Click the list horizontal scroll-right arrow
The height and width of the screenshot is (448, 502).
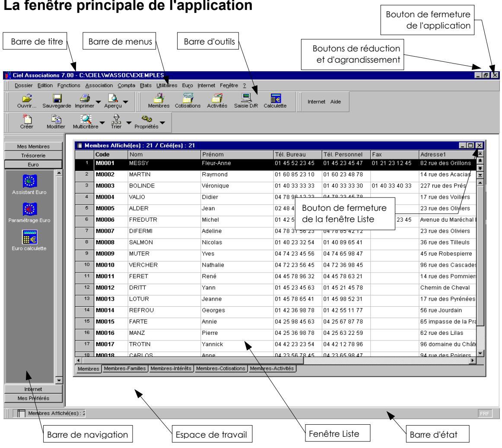473,361
